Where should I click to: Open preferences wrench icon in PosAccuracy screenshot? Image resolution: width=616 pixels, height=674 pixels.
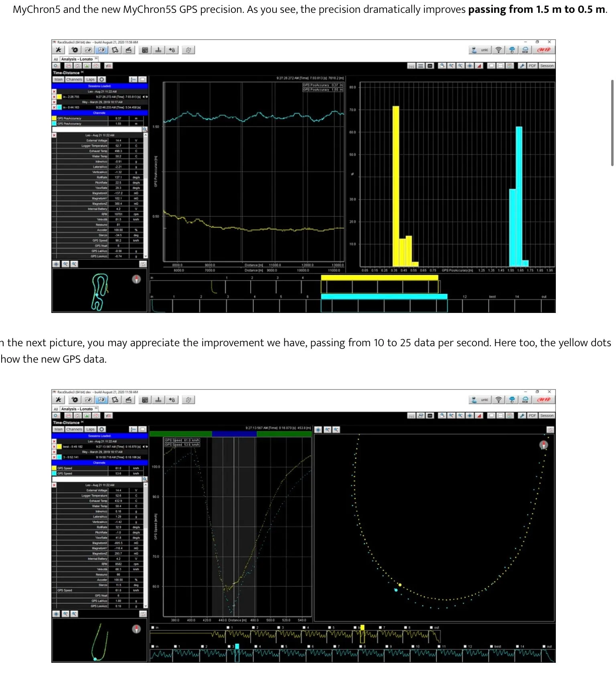[x=59, y=50]
